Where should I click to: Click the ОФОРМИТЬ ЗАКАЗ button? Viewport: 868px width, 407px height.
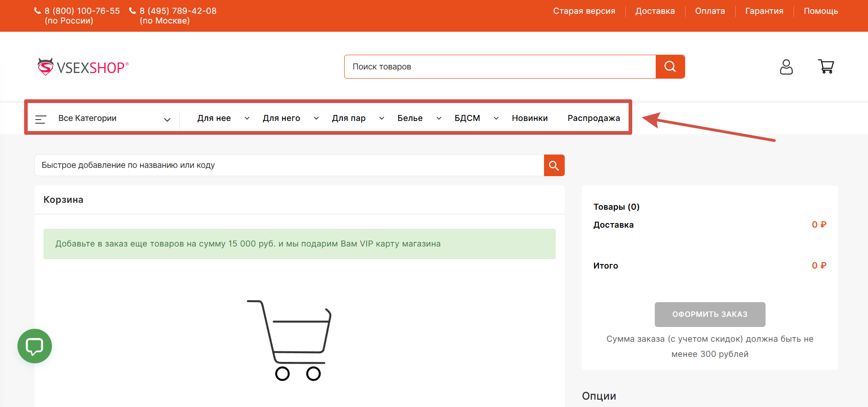pos(710,315)
